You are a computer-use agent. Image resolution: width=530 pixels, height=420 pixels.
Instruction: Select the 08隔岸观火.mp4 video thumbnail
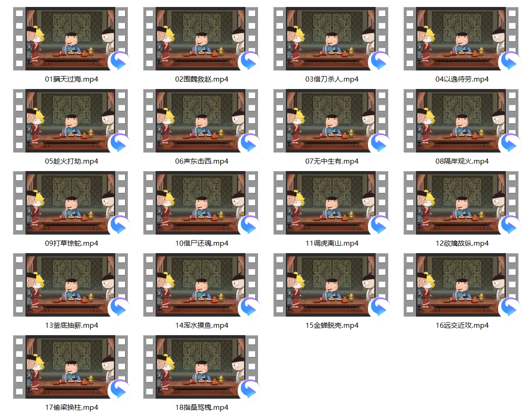[461, 121]
